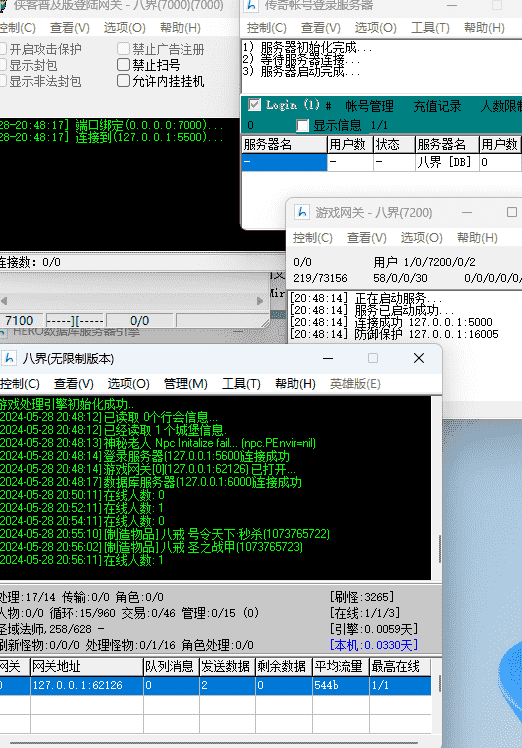Click the 最高在线 column header
The width and height of the screenshot is (522, 748).
[400, 666]
